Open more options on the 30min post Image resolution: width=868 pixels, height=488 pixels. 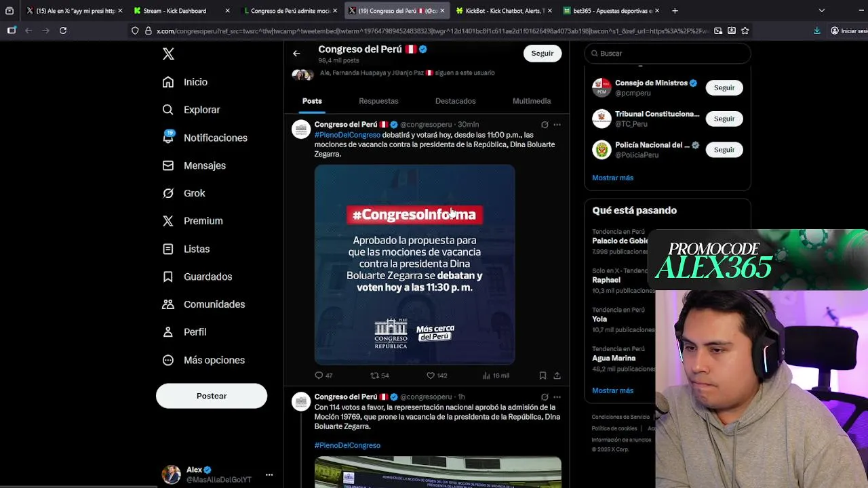[557, 125]
